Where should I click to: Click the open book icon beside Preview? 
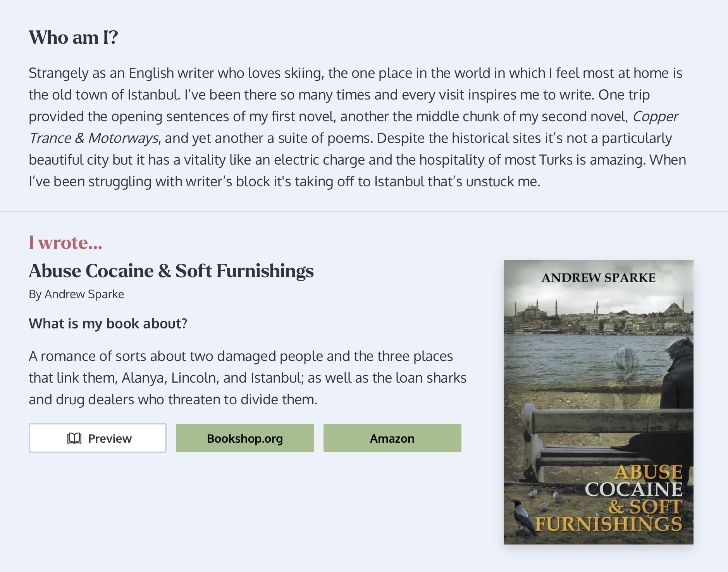coord(74,438)
